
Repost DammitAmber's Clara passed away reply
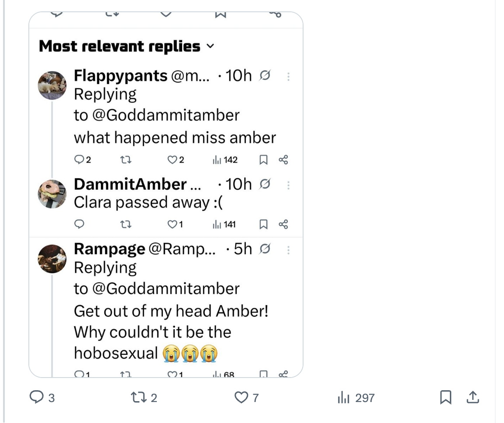click(126, 225)
